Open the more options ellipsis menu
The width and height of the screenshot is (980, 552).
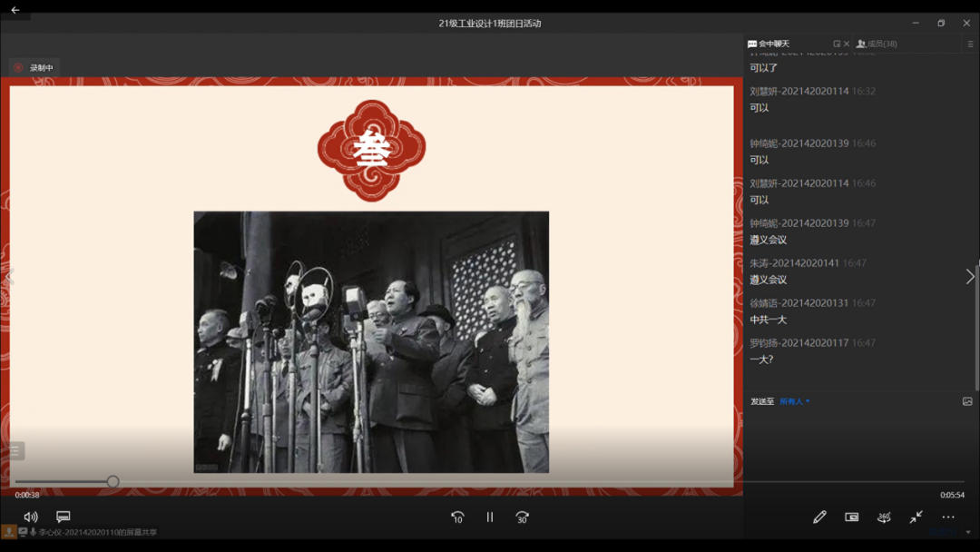tap(948, 517)
